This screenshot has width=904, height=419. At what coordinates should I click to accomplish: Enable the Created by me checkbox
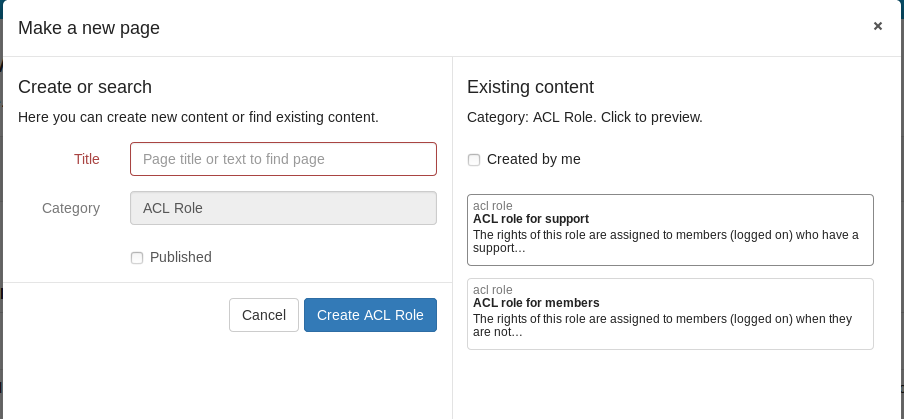coord(474,160)
